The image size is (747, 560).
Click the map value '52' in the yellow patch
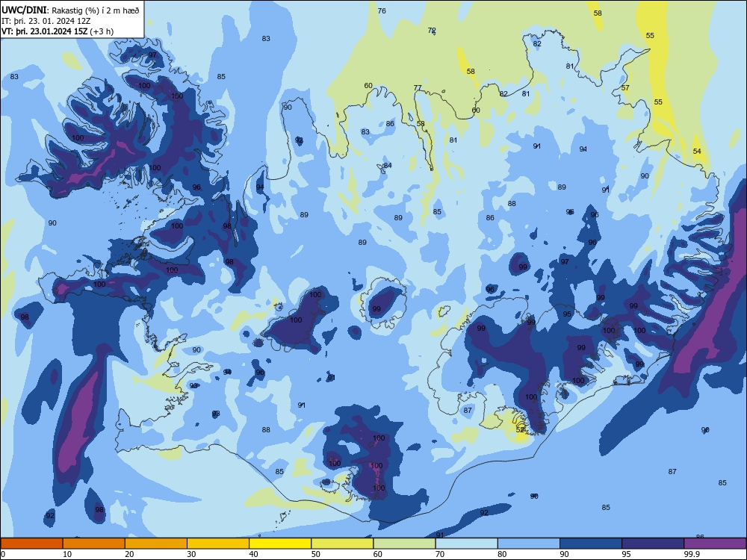point(520,429)
